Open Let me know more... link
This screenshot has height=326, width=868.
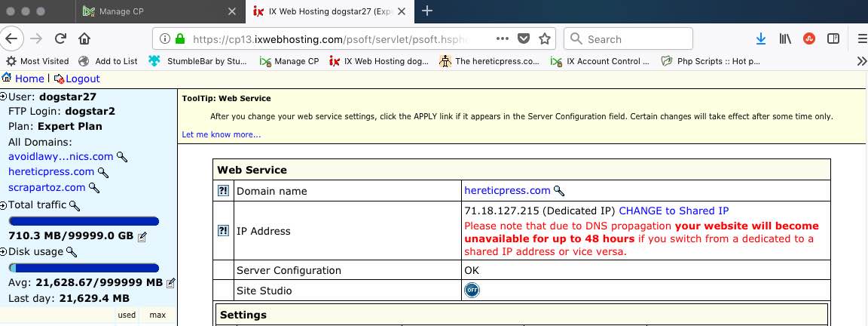click(222, 134)
